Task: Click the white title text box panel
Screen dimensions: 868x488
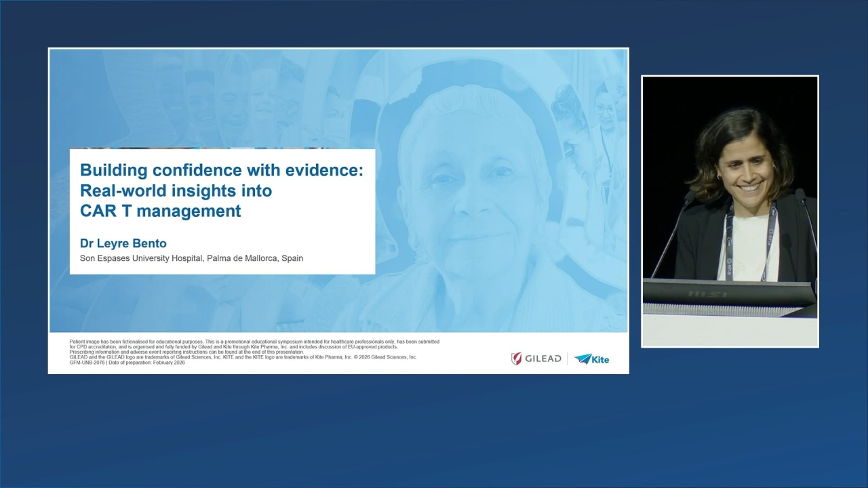Action: (x=222, y=211)
